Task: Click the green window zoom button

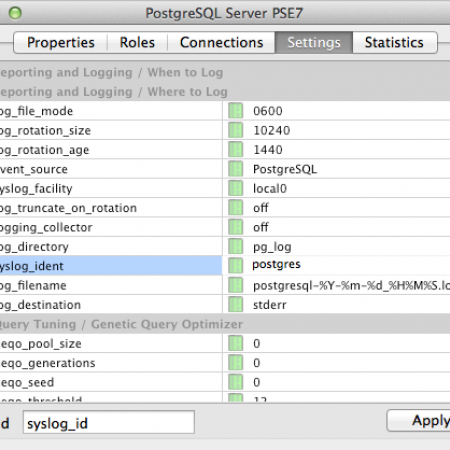Action: tap(15, 13)
